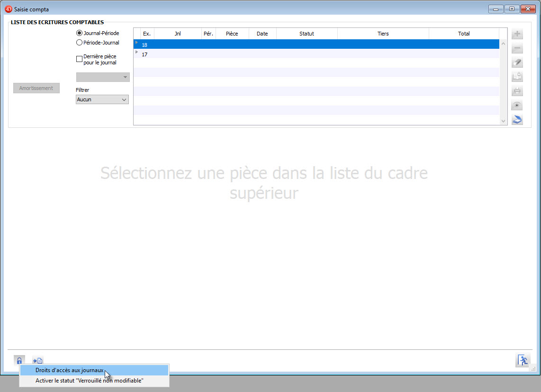Expand the row for exercice 17
The height and width of the screenshot is (392, 541).
point(137,53)
